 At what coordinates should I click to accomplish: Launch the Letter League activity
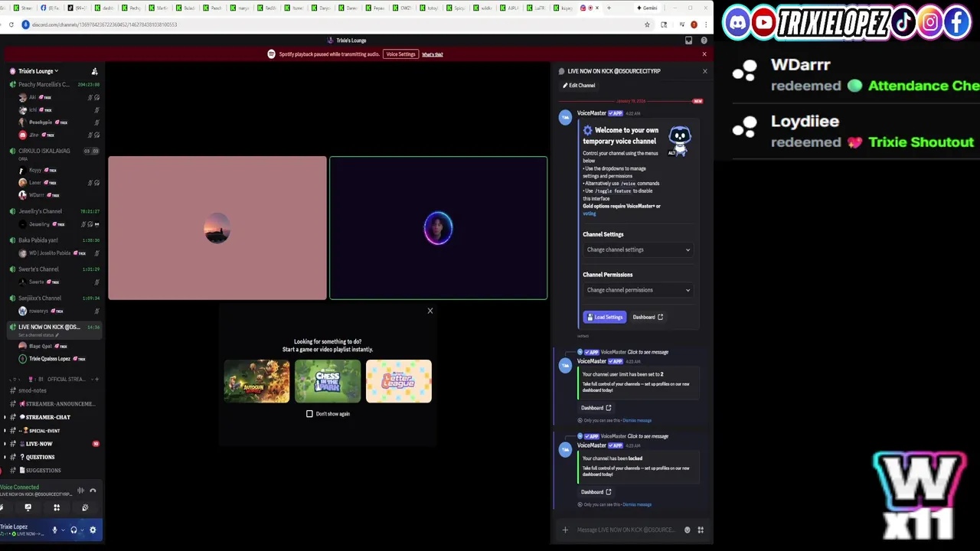(399, 381)
